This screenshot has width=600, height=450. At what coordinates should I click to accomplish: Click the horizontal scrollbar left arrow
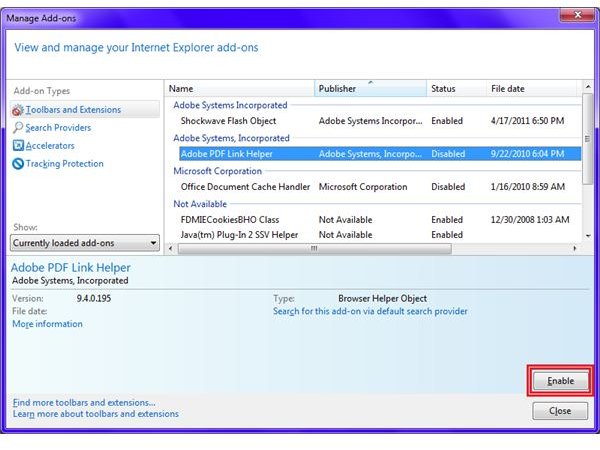(171, 248)
